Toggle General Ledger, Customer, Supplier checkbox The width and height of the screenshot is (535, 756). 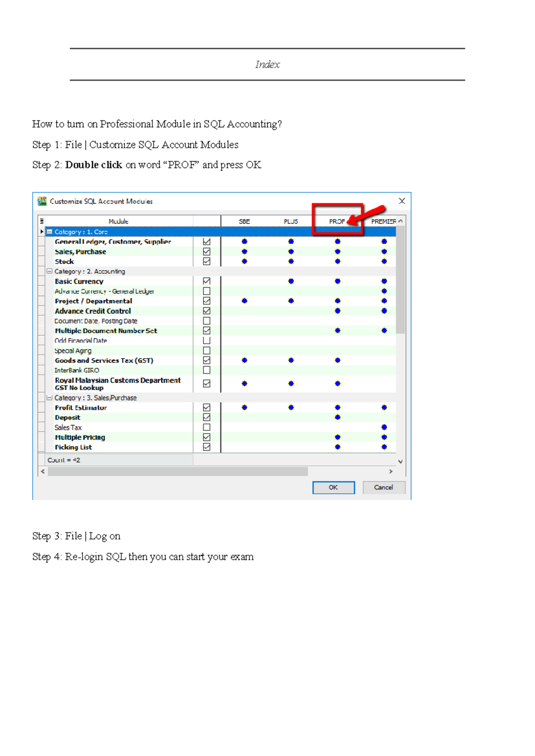[x=206, y=242]
